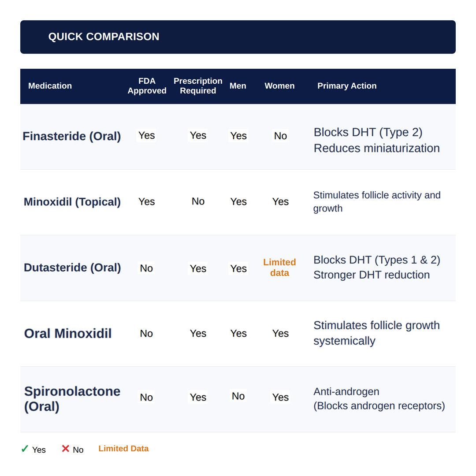Click Minoxidil Topical's No prescription value
The image size is (476, 476).
pos(198,201)
